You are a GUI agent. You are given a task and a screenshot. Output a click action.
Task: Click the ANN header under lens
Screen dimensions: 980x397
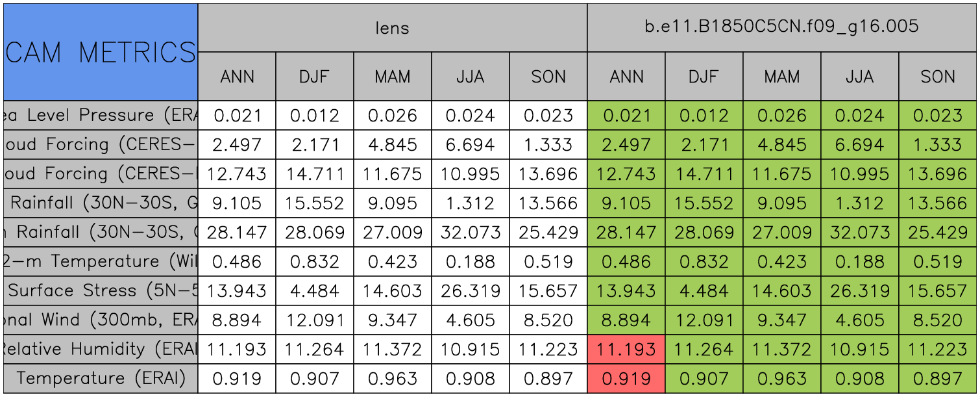(x=237, y=77)
